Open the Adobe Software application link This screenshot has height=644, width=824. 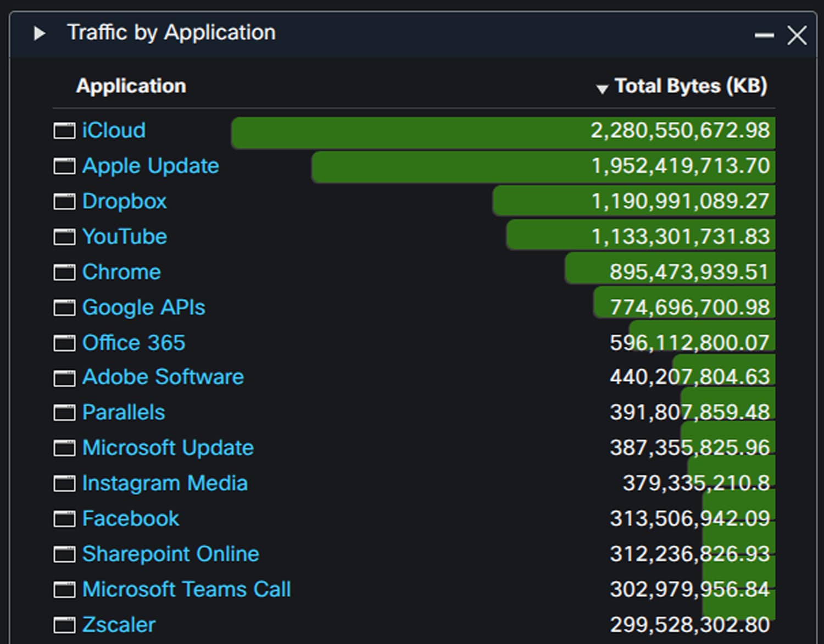[x=163, y=377]
